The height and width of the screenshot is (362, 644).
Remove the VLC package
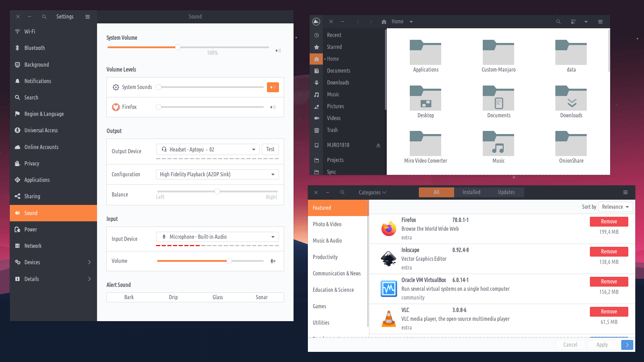(609, 312)
